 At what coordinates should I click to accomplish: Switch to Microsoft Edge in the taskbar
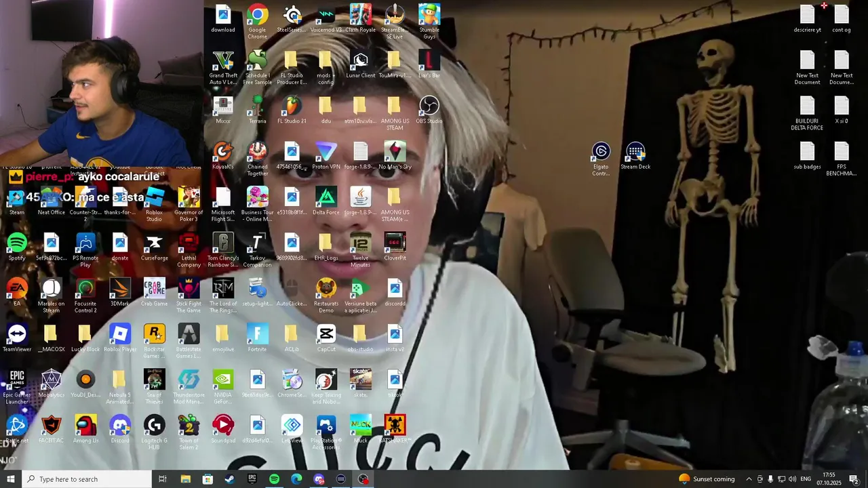[296, 479]
